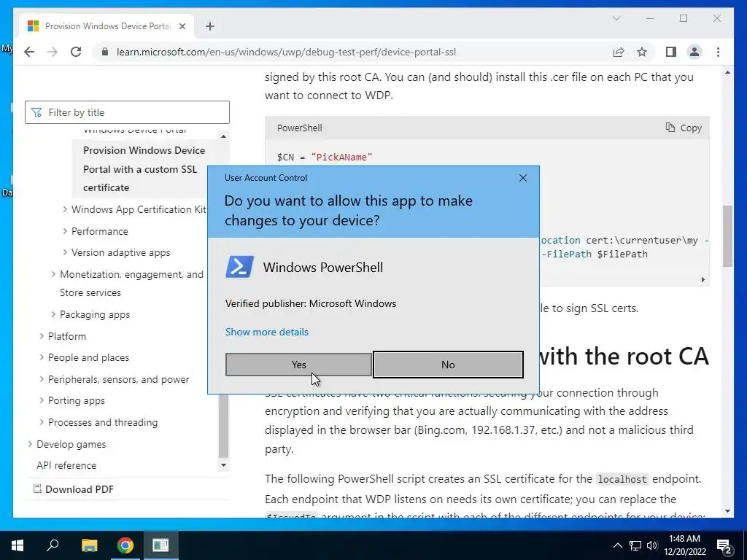747x560 pixels.
Task: Switch to Chrome in taskbar
Action: [125, 545]
